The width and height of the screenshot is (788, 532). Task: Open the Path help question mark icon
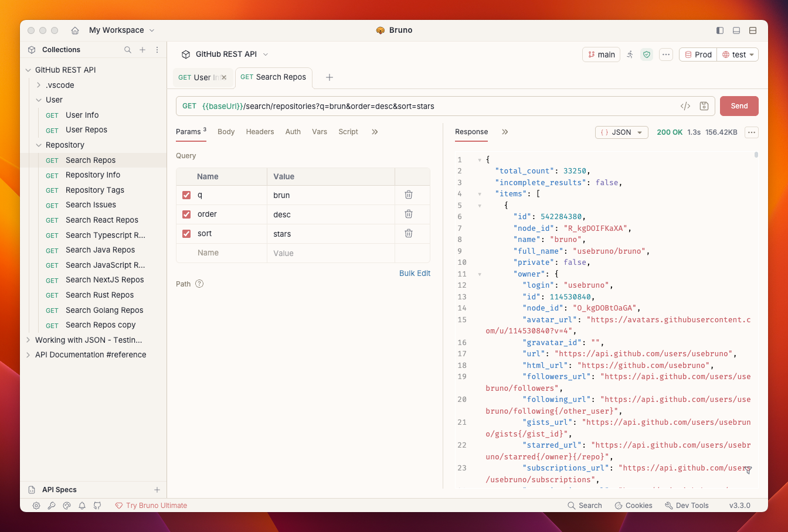(199, 284)
